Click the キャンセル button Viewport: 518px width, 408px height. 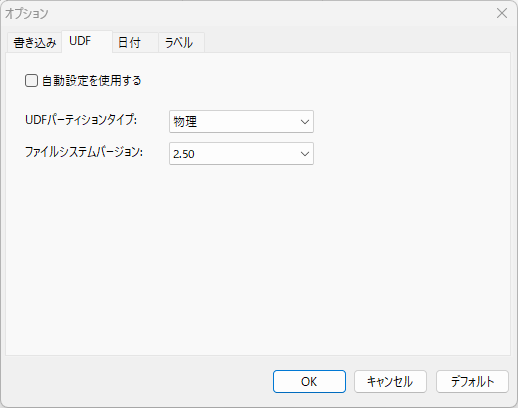[390, 381]
